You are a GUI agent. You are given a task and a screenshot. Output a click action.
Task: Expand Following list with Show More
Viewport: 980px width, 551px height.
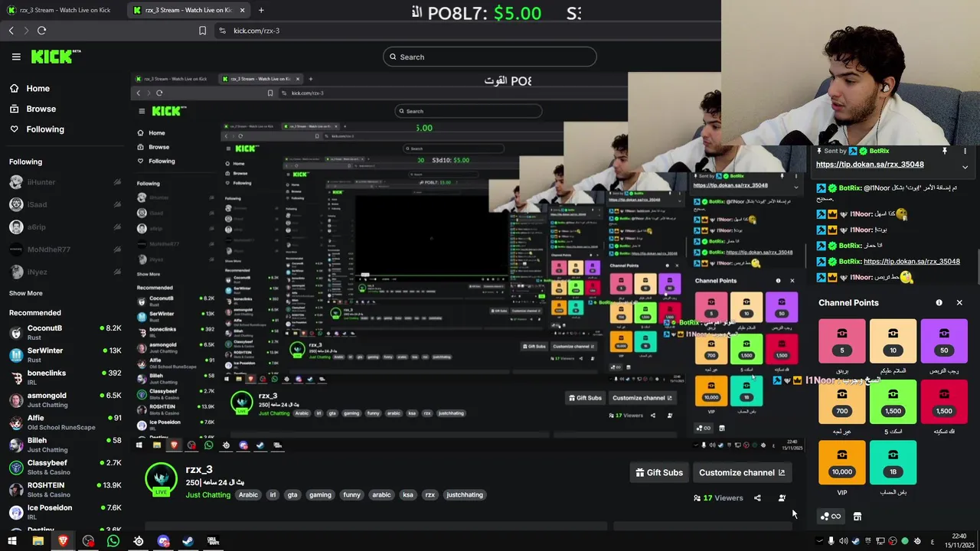[26, 293]
